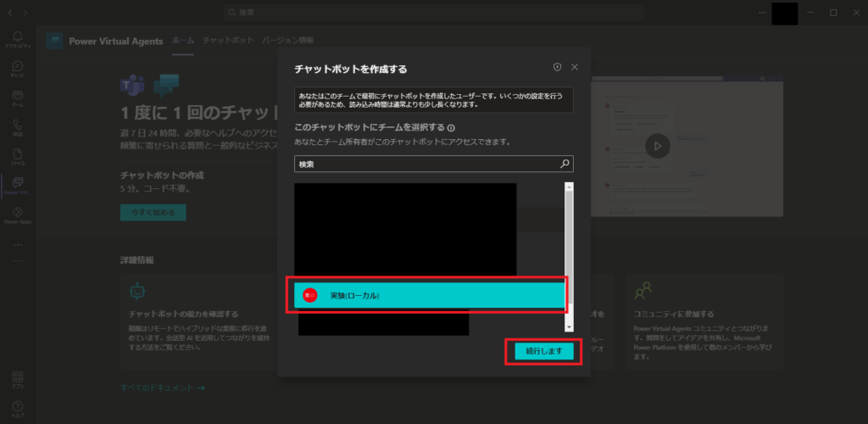Switch to the チャットボット tab
868x424 pixels.
click(228, 41)
